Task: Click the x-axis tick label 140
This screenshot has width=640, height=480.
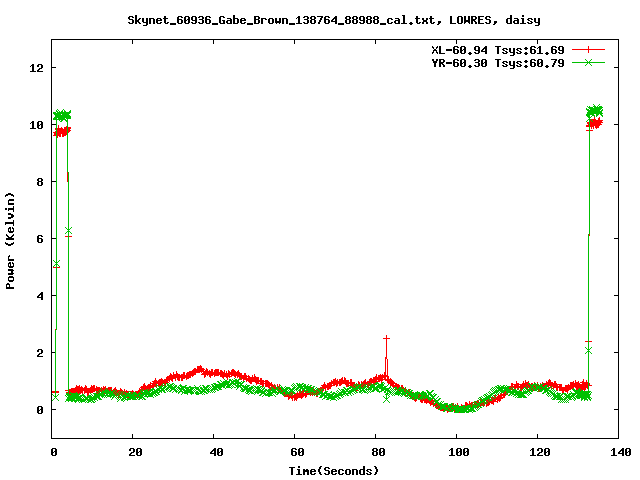Action: tap(620, 452)
